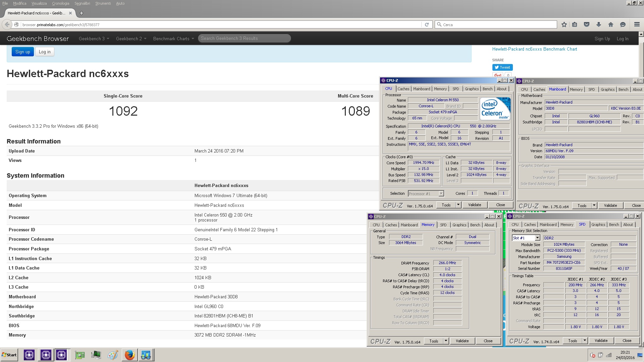This screenshot has height=362, width=644.
Task: Click Sign Up in the top navbar
Action: [x=602, y=39]
